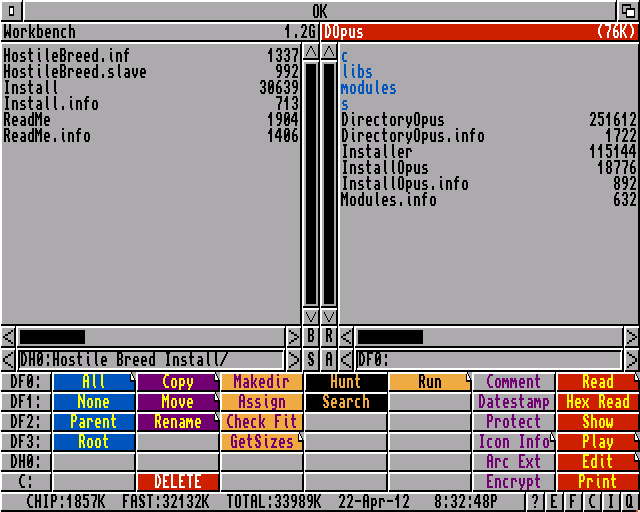Click the B buffer button between panes
Image resolution: width=640 pixels, height=512 pixels.
coord(311,337)
